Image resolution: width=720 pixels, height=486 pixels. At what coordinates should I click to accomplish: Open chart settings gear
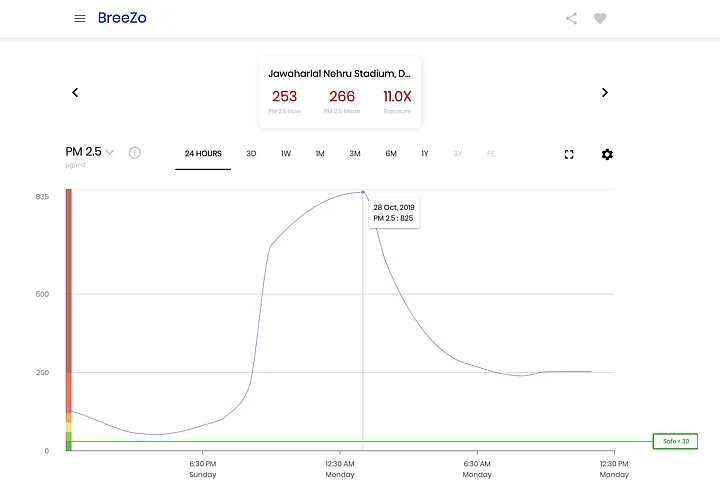(x=607, y=154)
